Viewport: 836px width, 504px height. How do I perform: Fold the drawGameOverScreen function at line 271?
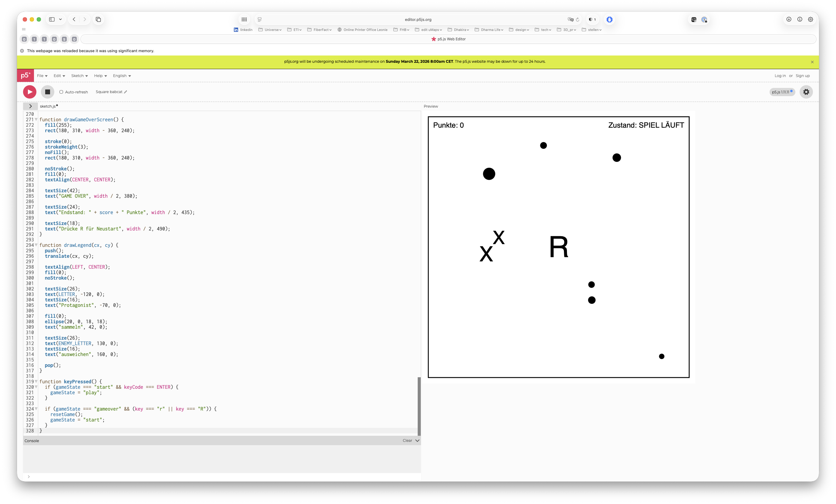(x=36, y=120)
